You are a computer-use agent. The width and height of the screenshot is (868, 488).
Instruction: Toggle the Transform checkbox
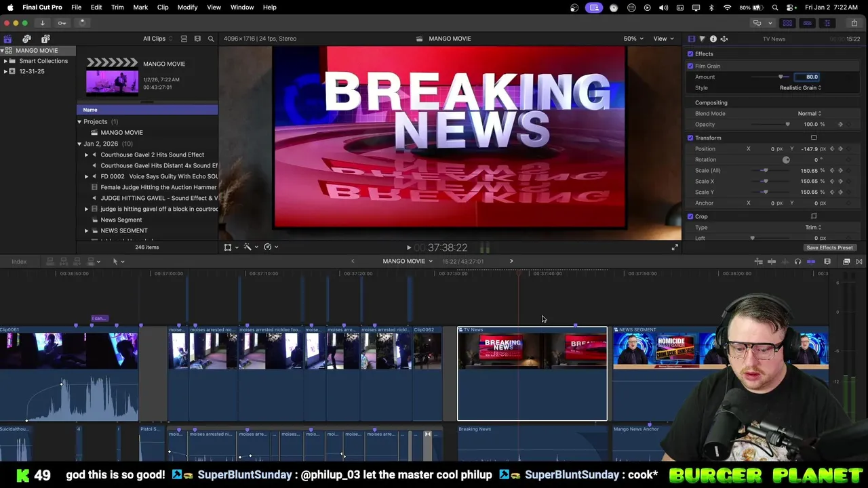point(690,138)
